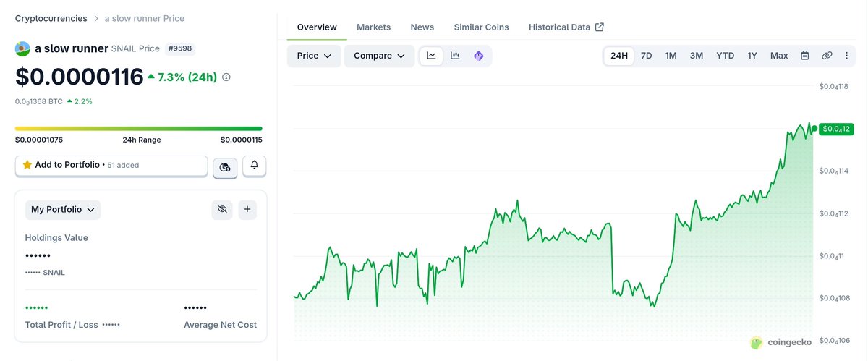
Task: Select the 7D time range
Action: point(647,56)
